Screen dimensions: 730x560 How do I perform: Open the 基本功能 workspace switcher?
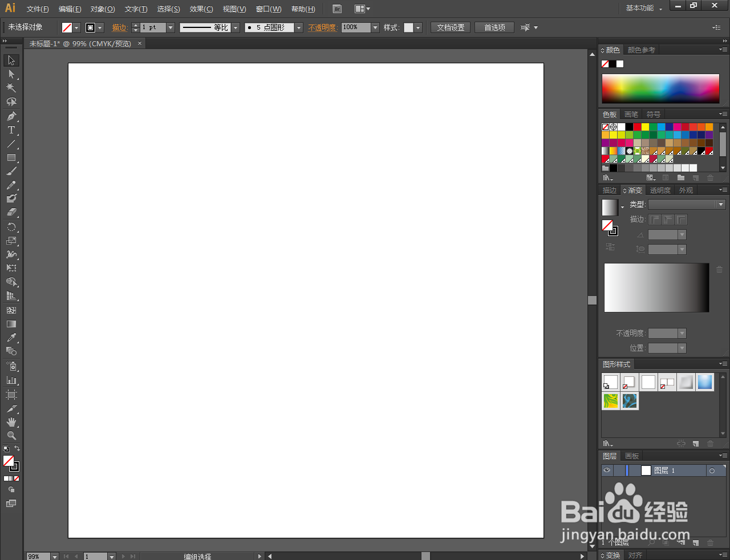click(644, 9)
